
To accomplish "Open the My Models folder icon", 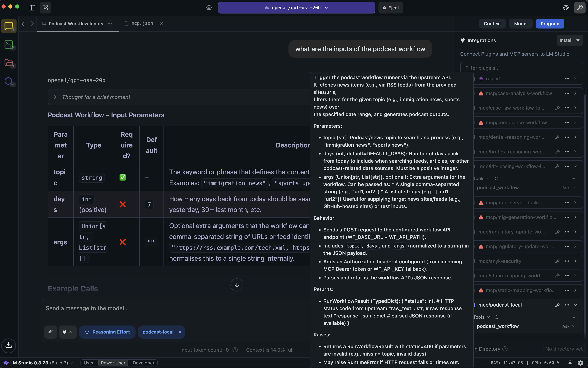I will (9, 63).
